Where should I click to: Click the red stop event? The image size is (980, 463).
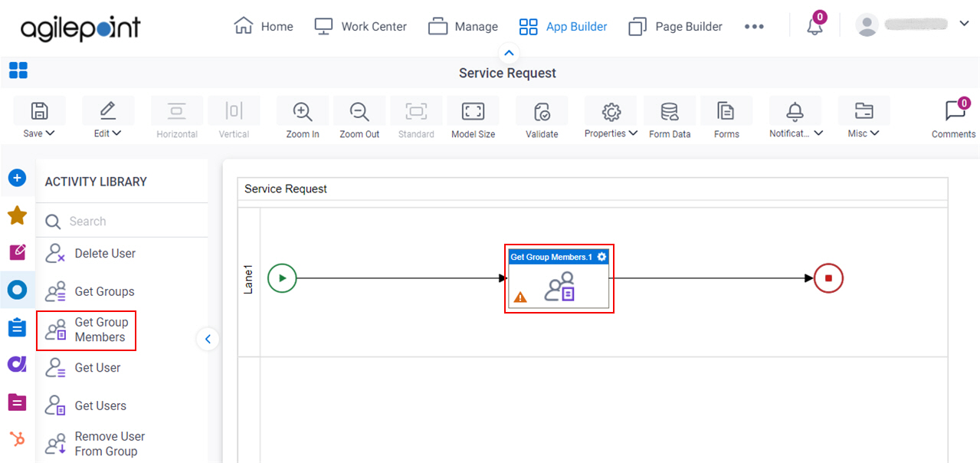tap(828, 278)
